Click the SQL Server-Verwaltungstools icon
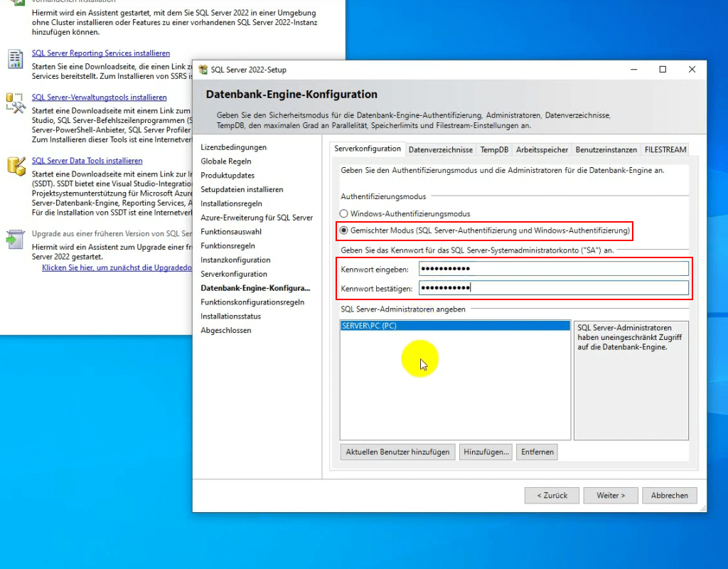728x569 pixels. pyautogui.click(x=15, y=102)
